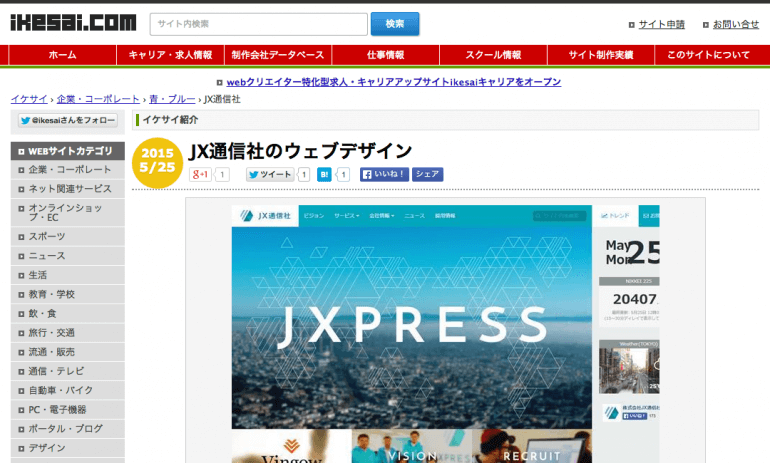Open デザイン sidebar category
This screenshot has width=770, height=463.
coord(68,448)
